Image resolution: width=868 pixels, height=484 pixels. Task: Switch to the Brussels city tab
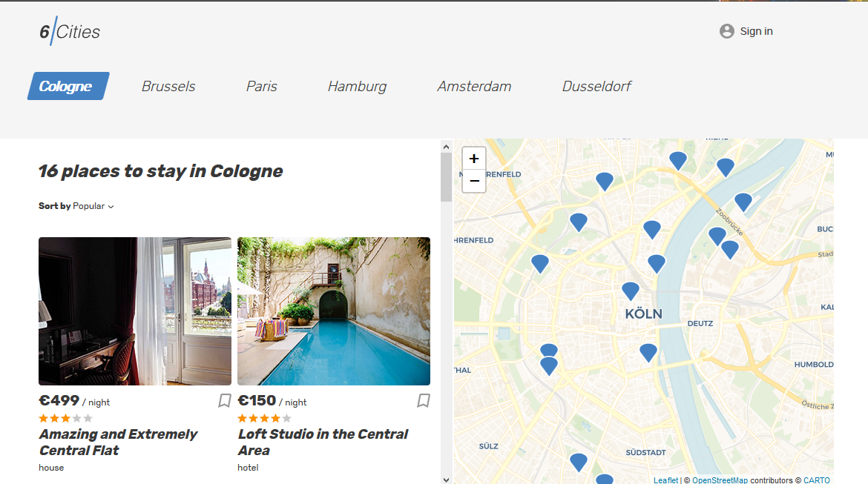tap(168, 86)
